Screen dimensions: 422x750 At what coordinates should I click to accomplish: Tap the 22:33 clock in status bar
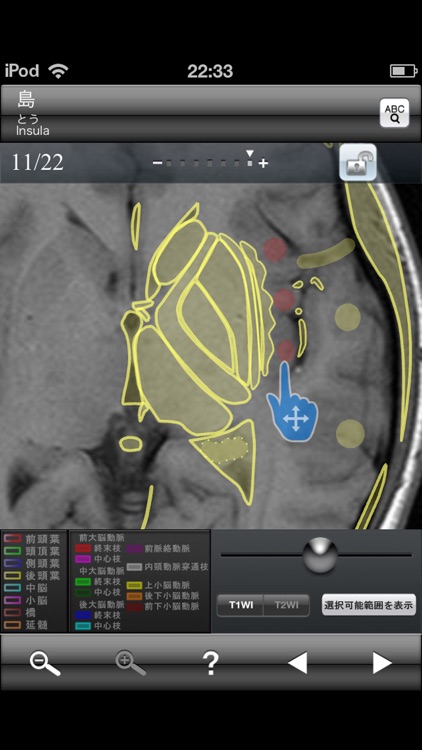coord(210,71)
